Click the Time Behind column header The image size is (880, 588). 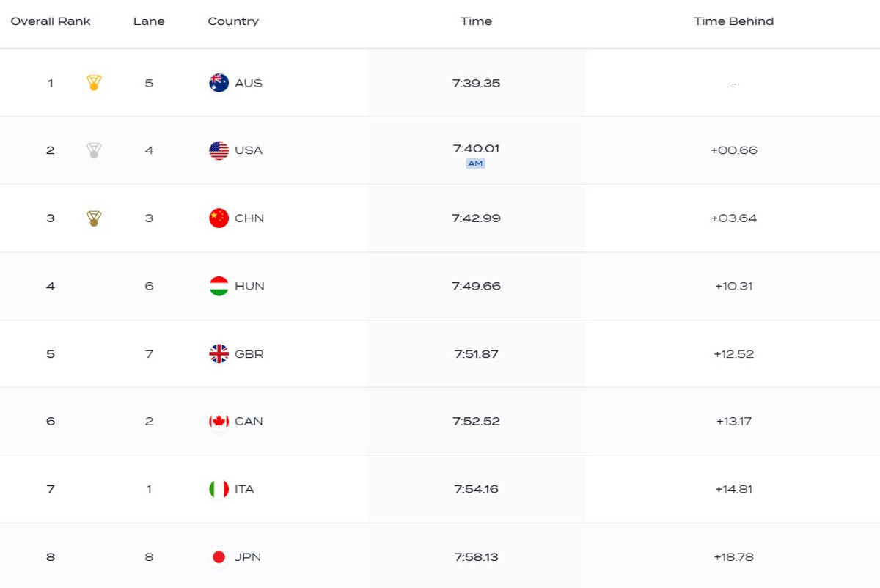(x=733, y=21)
